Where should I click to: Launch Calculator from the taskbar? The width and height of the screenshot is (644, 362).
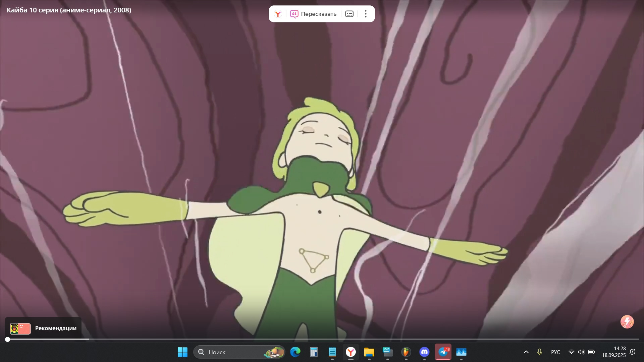pyautogui.click(x=314, y=352)
